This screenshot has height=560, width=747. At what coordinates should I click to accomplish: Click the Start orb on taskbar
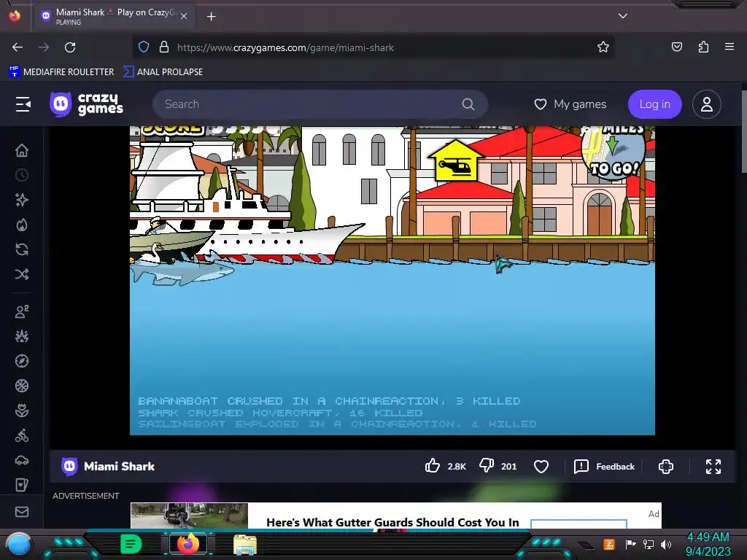tap(18, 544)
